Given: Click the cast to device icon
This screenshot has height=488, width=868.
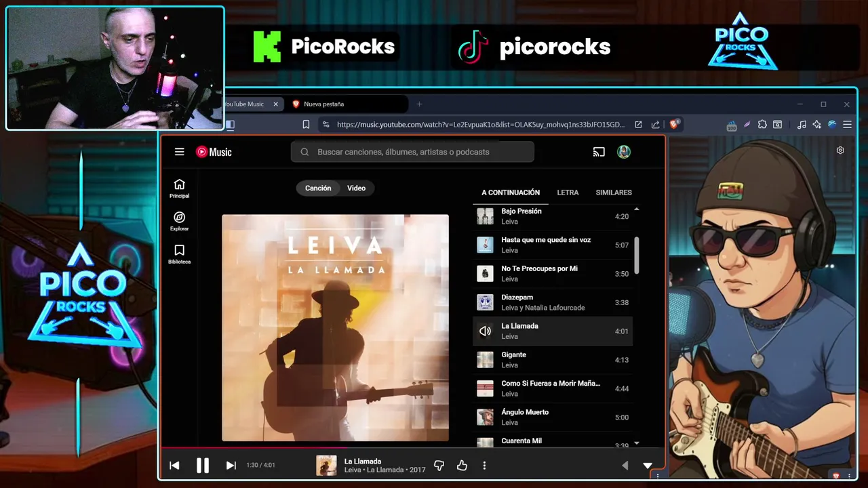Looking at the screenshot, I should coord(599,152).
